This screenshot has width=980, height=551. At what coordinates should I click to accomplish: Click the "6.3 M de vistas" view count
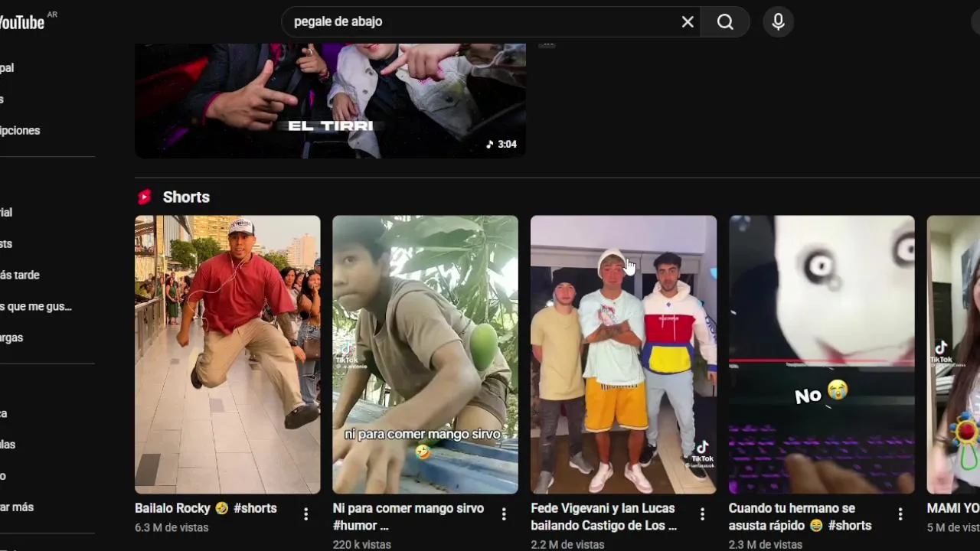171,527
